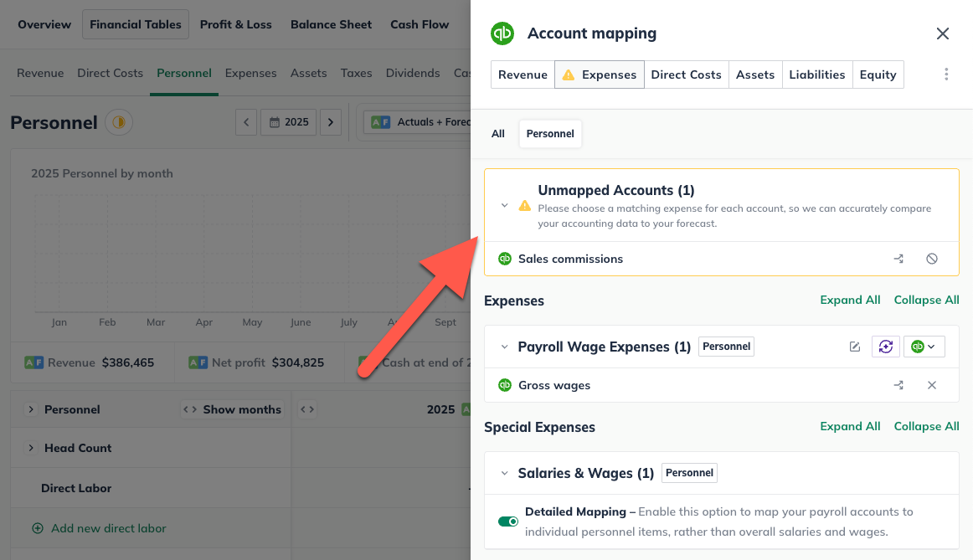Go to the next year arrow
973x560 pixels.
point(331,122)
